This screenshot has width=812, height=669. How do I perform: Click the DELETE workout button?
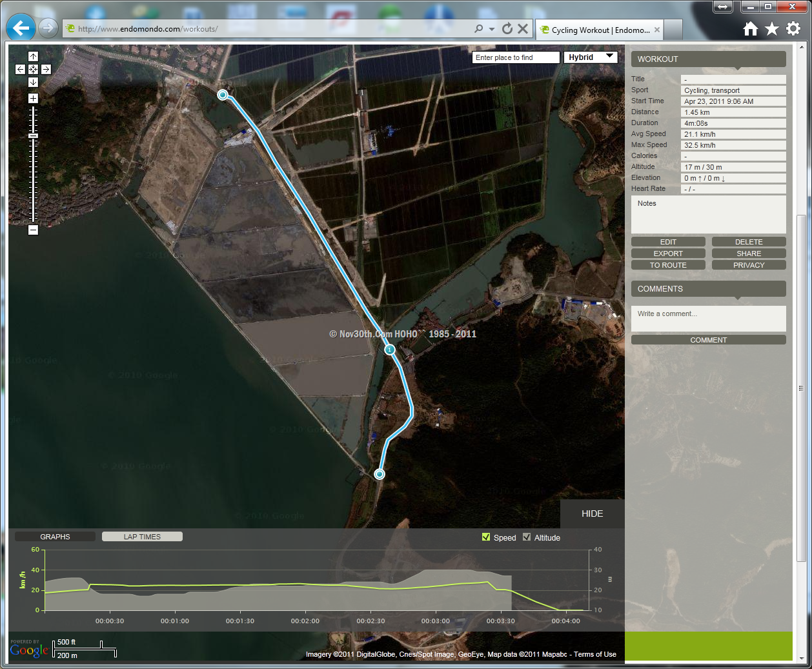[749, 242]
